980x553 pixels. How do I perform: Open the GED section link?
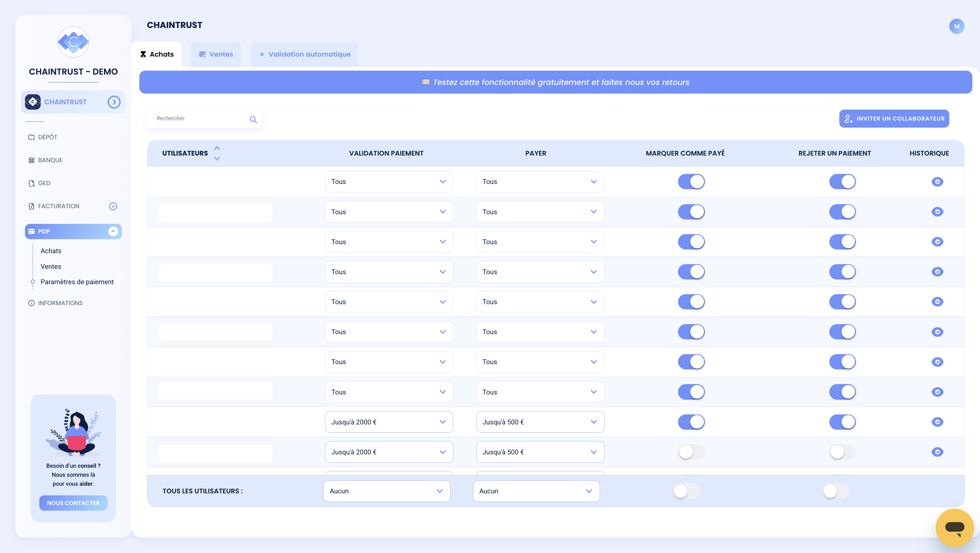point(44,183)
